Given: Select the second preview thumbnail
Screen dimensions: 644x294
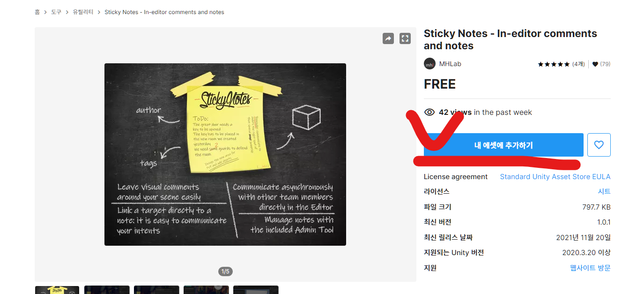Looking at the screenshot, I should click(x=107, y=290).
